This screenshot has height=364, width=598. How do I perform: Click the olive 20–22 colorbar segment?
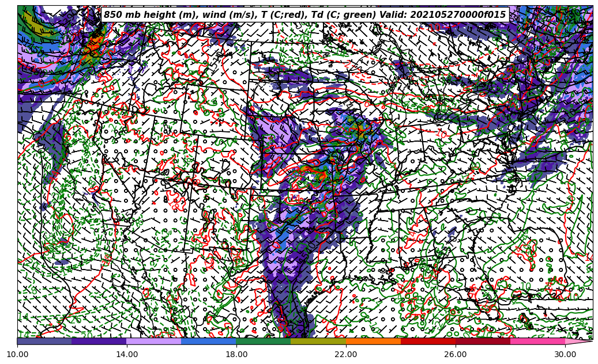point(318,341)
